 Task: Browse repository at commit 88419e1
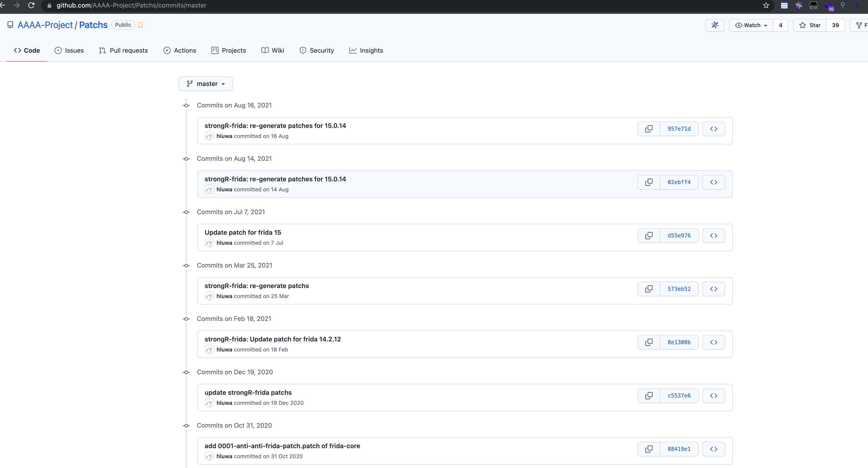[713, 449]
